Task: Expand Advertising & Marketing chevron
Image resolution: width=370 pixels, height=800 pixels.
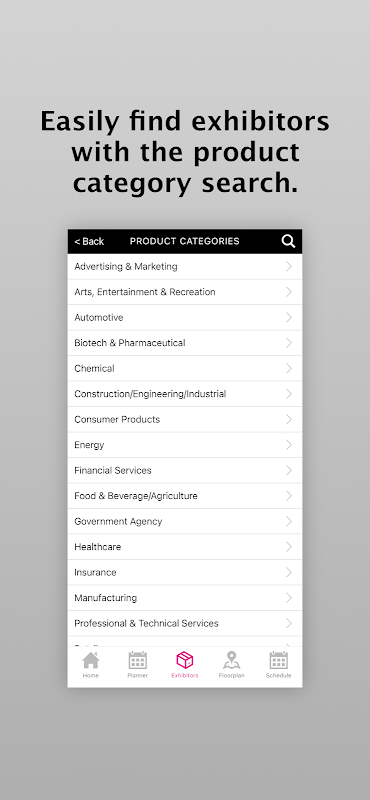Action: 289,266
